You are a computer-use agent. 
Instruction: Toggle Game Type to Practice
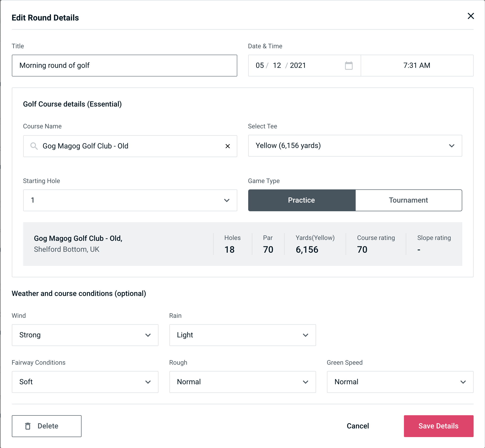(x=301, y=201)
